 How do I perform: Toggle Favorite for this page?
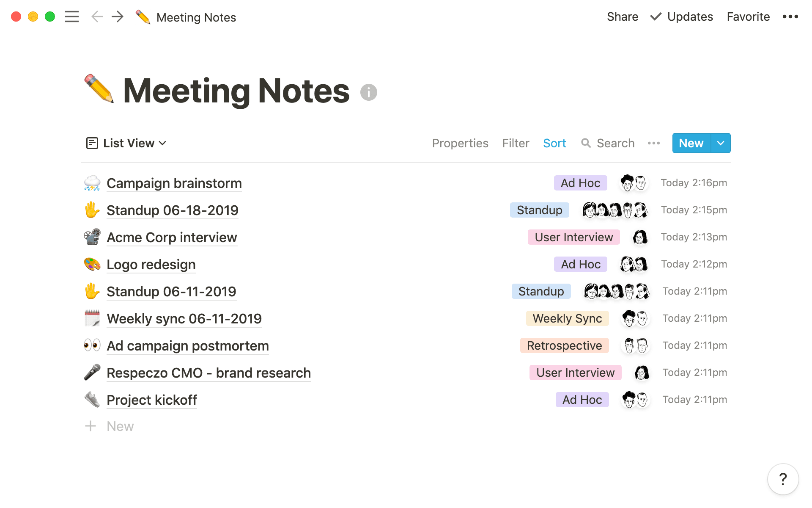pos(748,17)
